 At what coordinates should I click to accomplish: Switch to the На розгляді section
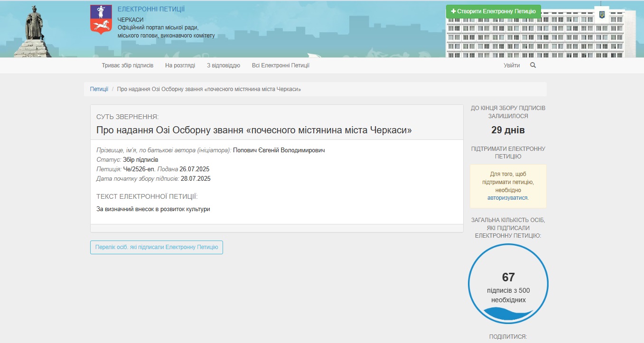[x=180, y=65]
